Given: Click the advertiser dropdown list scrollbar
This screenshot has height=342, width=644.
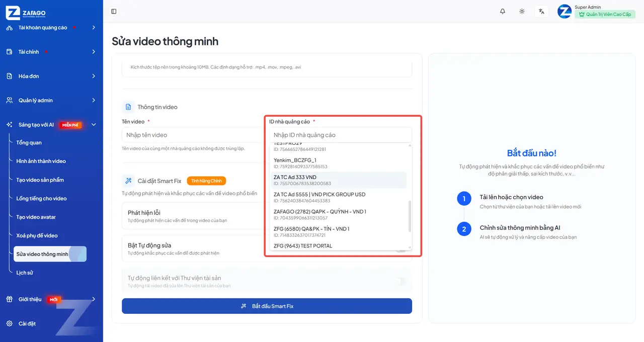Looking at the screenshot, I should tap(410, 216).
